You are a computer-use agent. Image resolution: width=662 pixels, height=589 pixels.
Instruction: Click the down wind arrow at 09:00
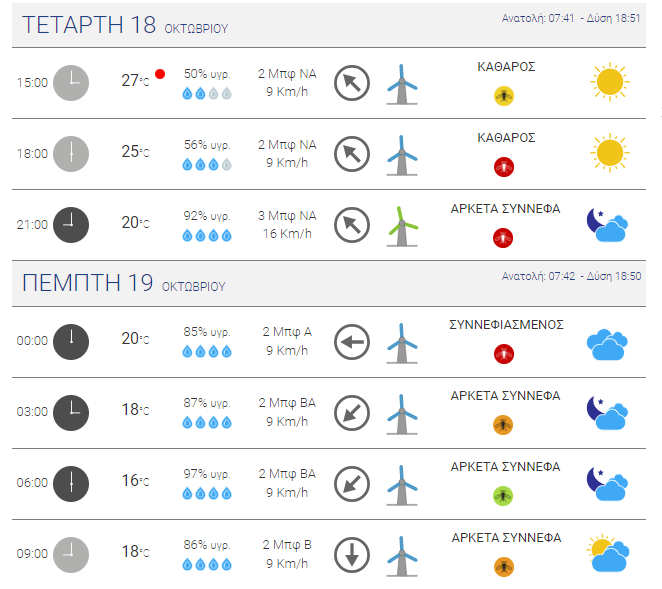[351, 554]
